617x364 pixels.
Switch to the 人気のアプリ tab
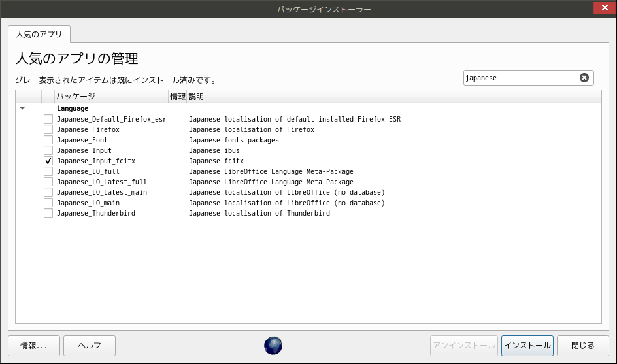coord(39,34)
